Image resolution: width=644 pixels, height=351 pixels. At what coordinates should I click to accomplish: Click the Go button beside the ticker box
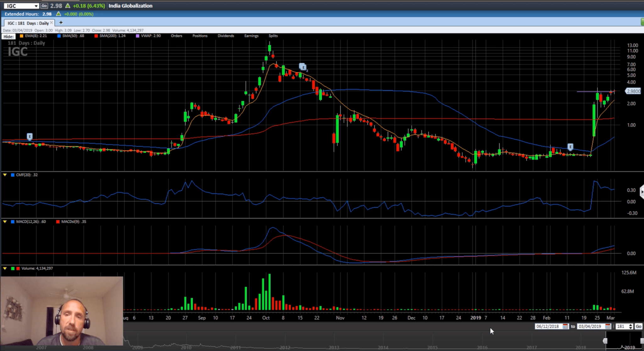tap(44, 6)
